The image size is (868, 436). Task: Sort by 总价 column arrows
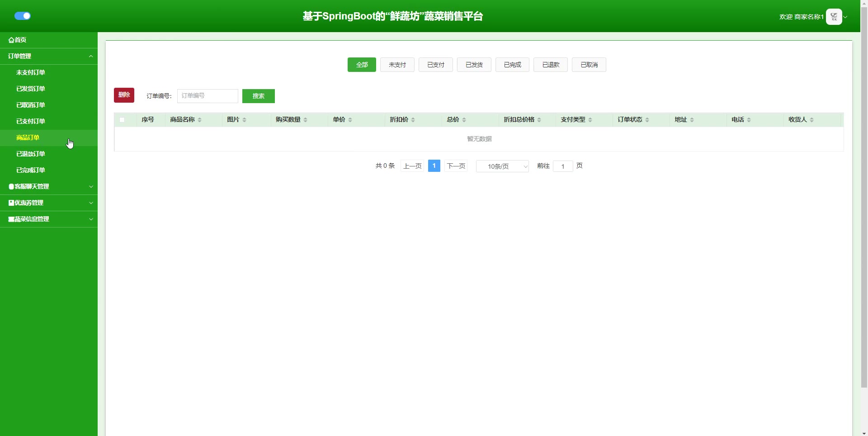click(464, 120)
